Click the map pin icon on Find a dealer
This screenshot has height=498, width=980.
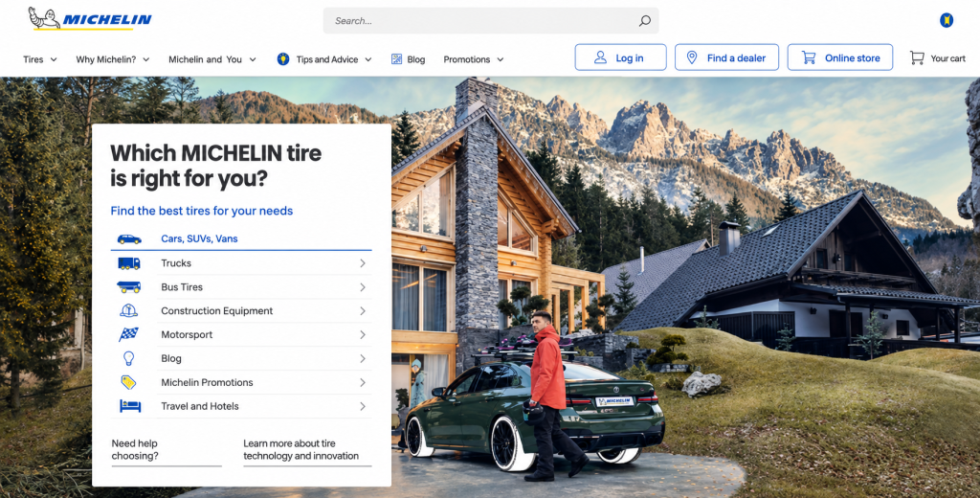click(692, 57)
